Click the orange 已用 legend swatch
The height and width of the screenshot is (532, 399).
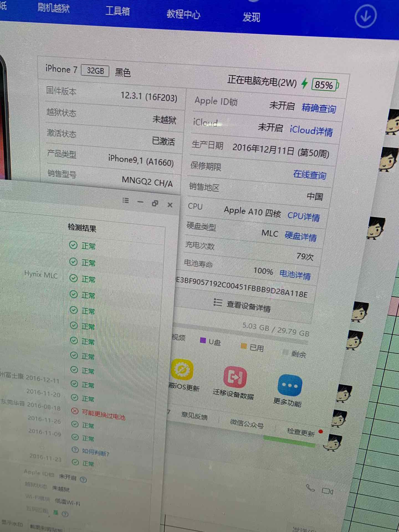coord(244,346)
